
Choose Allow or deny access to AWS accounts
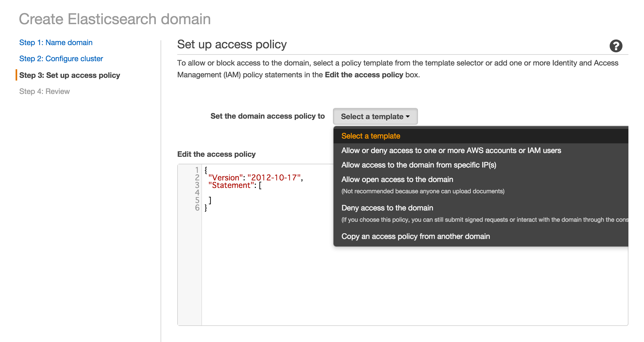481,150
